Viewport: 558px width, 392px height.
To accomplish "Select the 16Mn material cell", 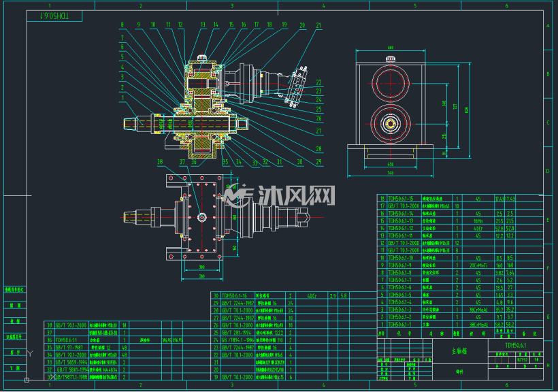I will click(478, 221).
